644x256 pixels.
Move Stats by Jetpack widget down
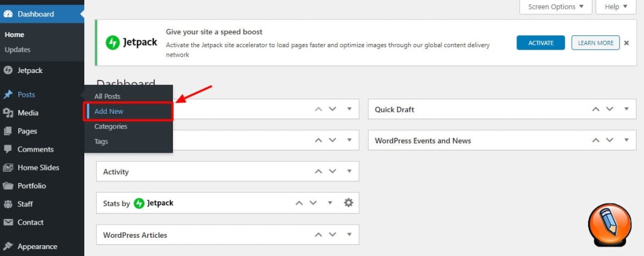(313, 203)
